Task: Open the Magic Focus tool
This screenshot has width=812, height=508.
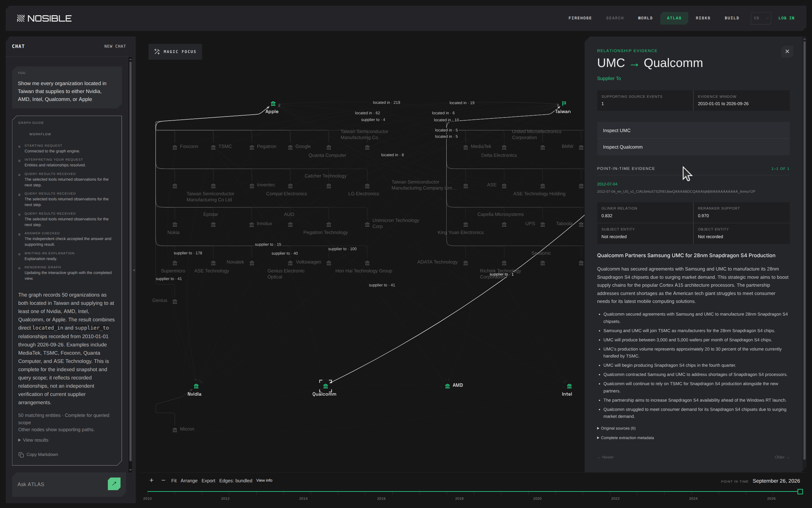Action: 175,52
